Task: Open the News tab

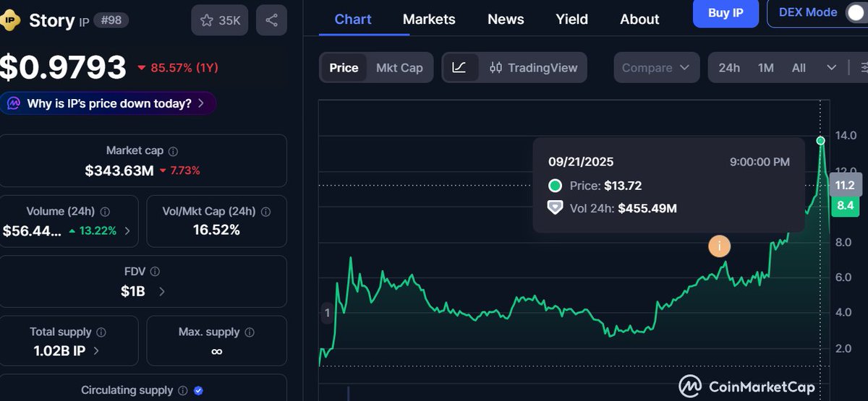Action: [506, 20]
